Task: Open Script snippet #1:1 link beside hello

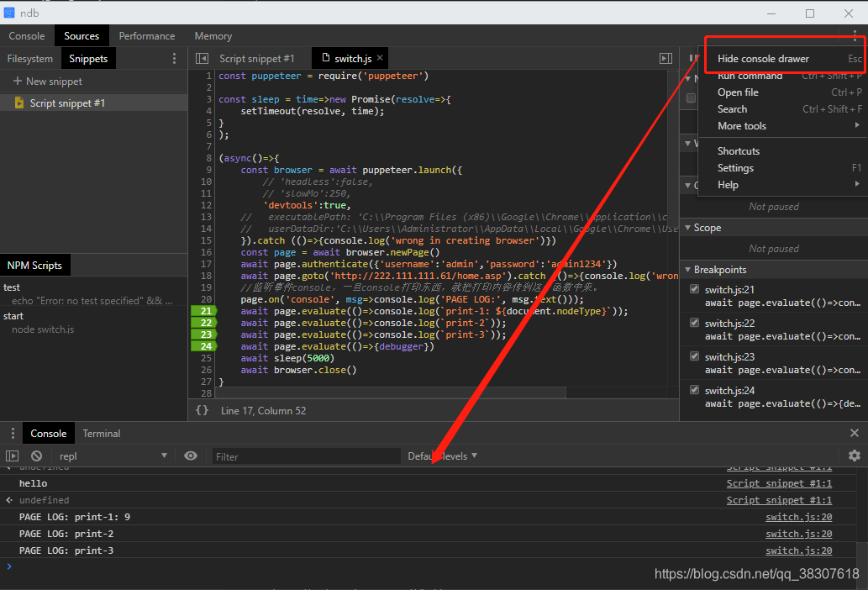Action: click(x=779, y=483)
